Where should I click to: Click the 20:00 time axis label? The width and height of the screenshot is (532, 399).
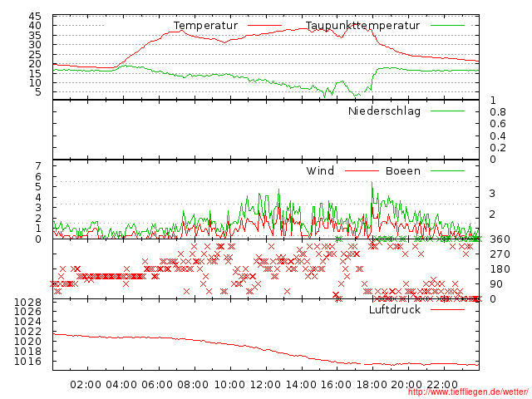coord(406,385)
